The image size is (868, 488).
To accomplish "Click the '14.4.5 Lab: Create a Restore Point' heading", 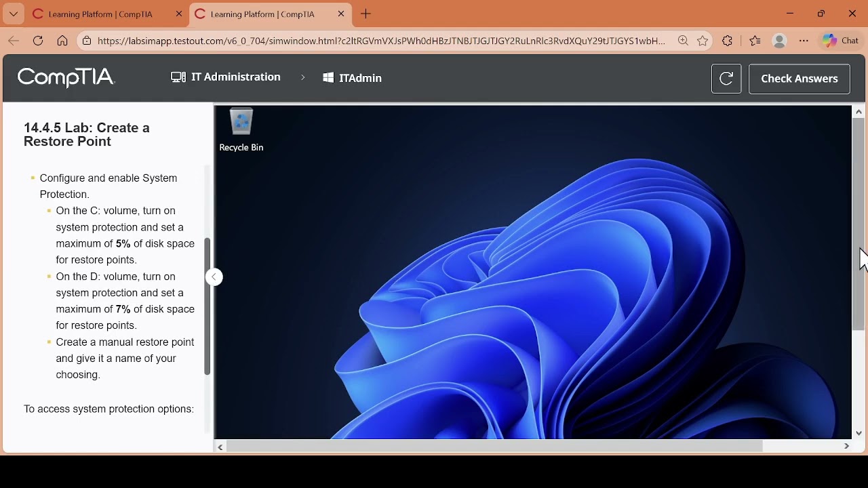I will coord(87,135).
